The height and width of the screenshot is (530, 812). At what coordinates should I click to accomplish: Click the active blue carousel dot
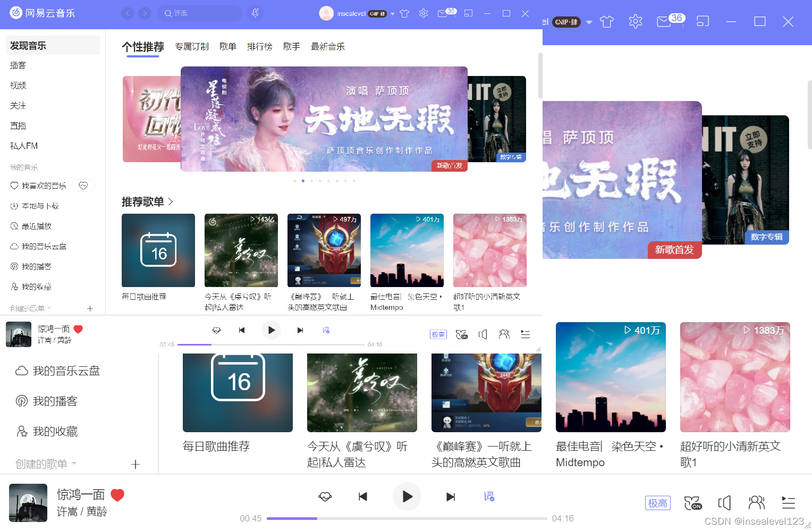click(303, 181)
